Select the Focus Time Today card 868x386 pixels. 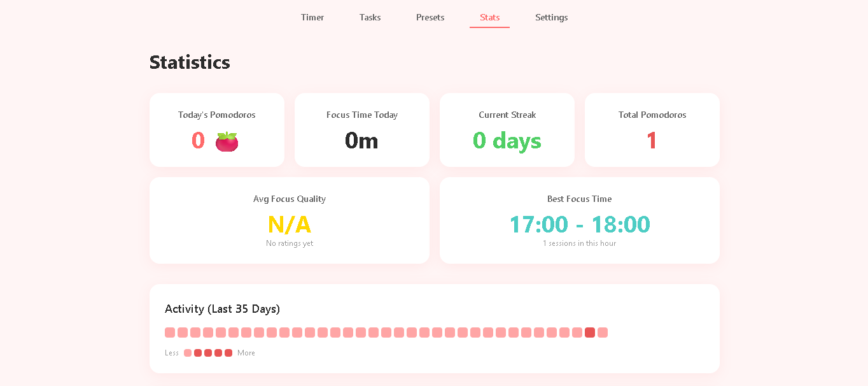click(x=361, y=130)
